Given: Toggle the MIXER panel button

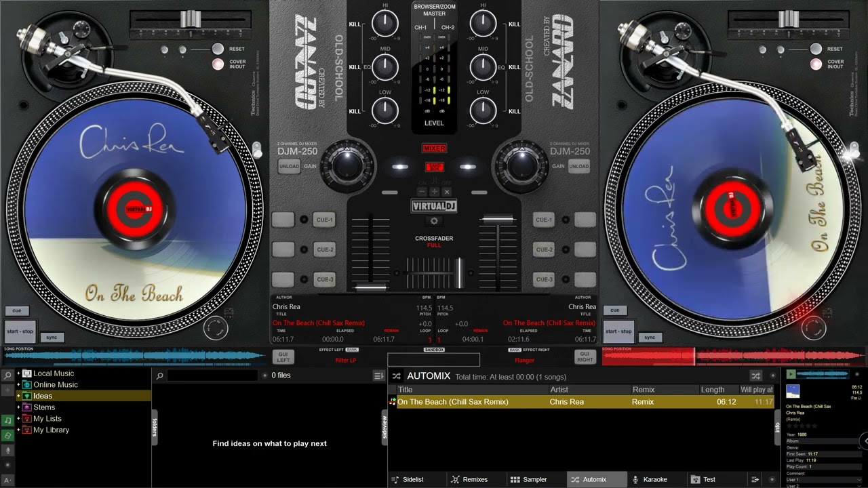Looking at the screenshot, I should 434,148.
